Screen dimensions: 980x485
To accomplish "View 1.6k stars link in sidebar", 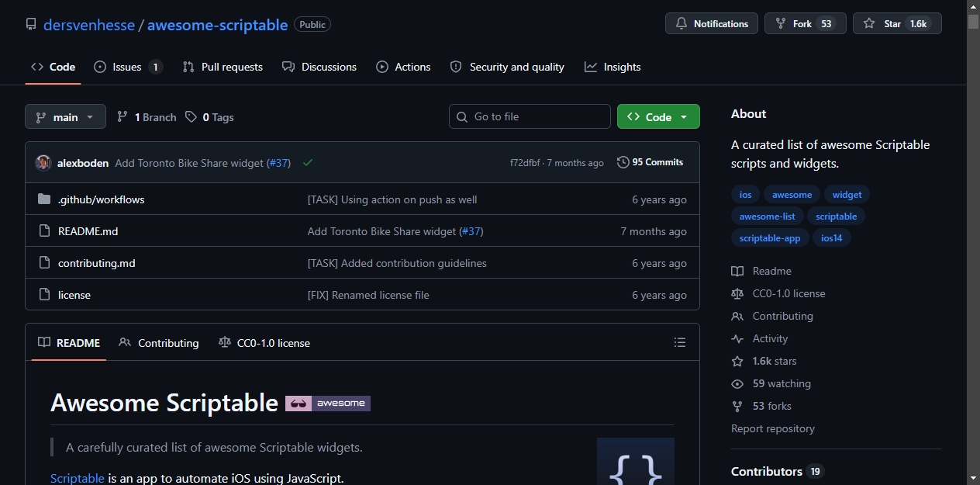I will 764,361.
